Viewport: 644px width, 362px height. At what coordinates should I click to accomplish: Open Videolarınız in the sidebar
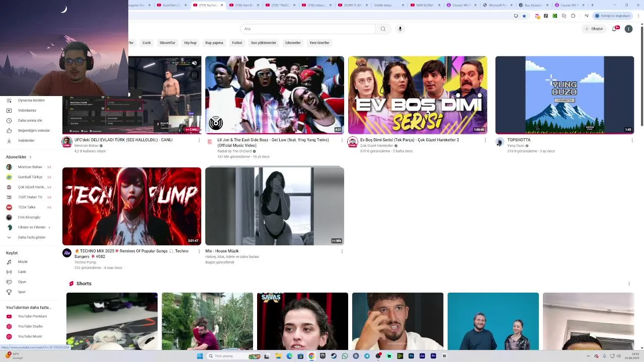coord(27,110)
